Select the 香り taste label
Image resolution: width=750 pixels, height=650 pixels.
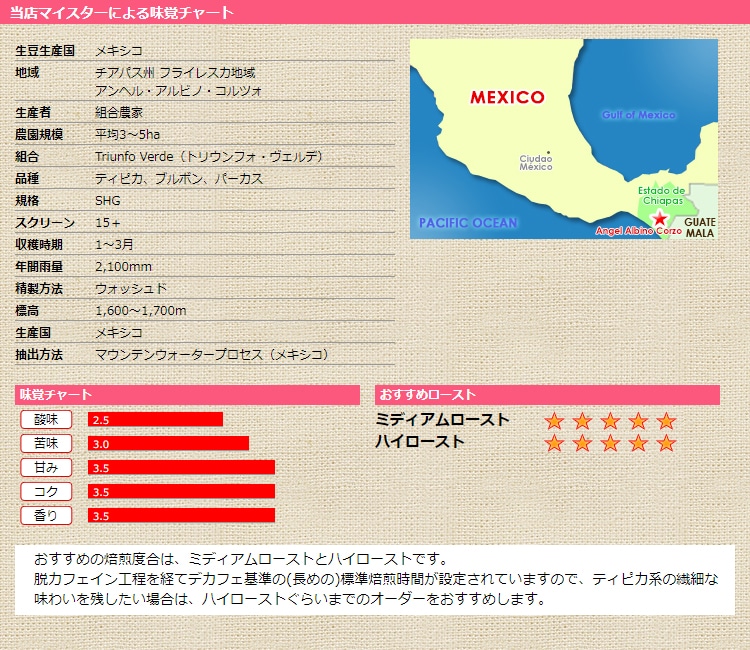click(46, 515)
